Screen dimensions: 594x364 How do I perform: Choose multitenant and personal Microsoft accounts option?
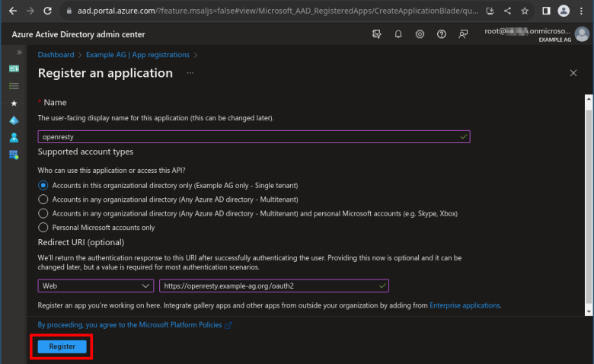(x=43, y=214)
